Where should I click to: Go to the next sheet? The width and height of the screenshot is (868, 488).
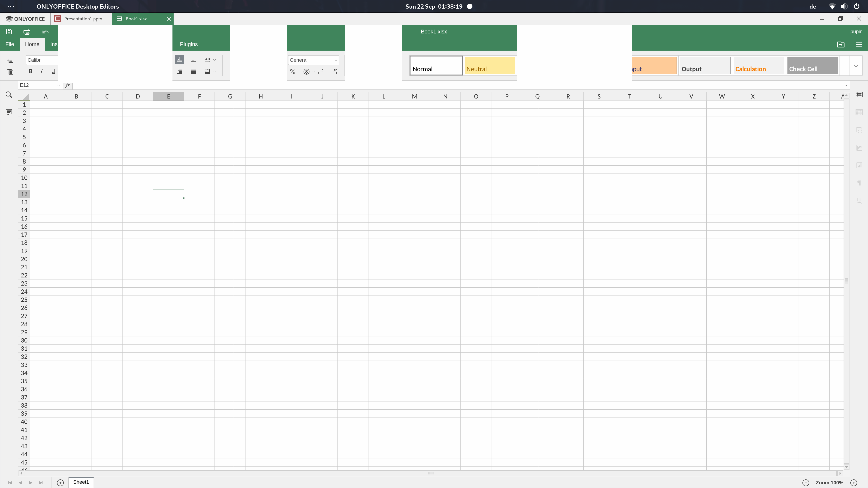(31, 483)
